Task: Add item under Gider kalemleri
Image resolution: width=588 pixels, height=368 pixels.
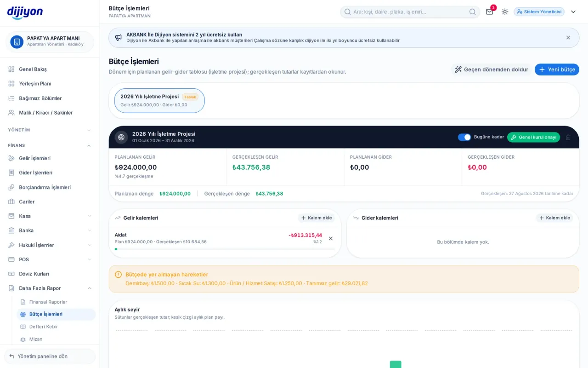Action: (554, 218)
